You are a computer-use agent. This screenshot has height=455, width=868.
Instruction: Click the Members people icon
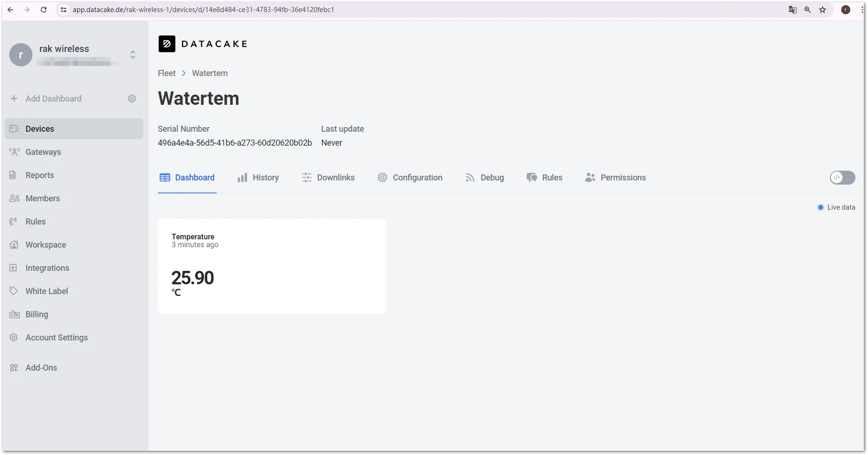14,199
